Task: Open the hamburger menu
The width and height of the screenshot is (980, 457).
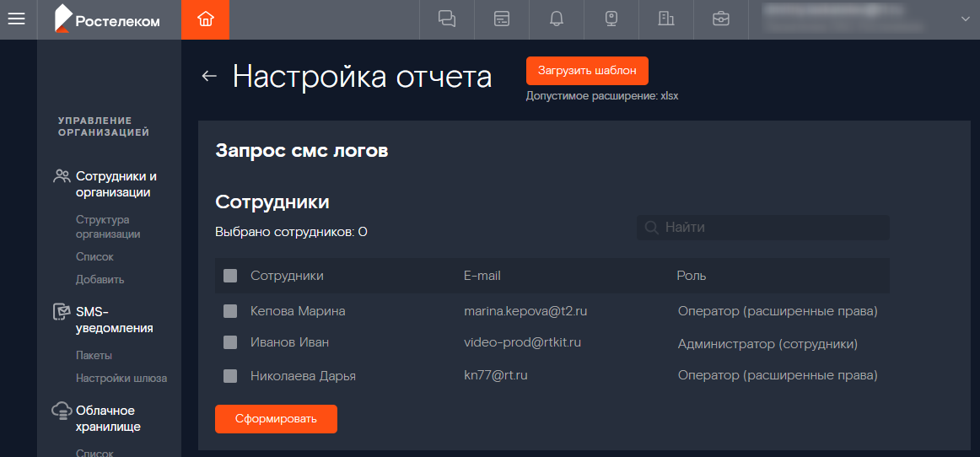Action: (16, 19)
